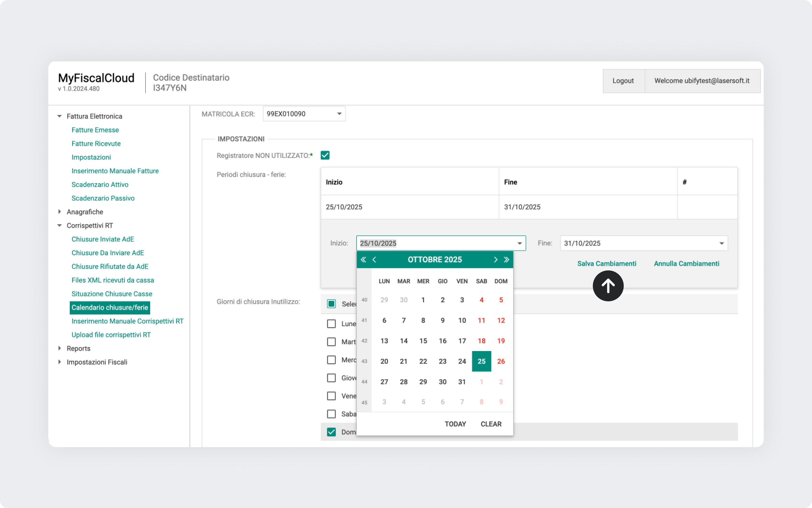Untick Registratore NON UTILIZZATO checkbox
812x508 pixels.
point(325,155)
